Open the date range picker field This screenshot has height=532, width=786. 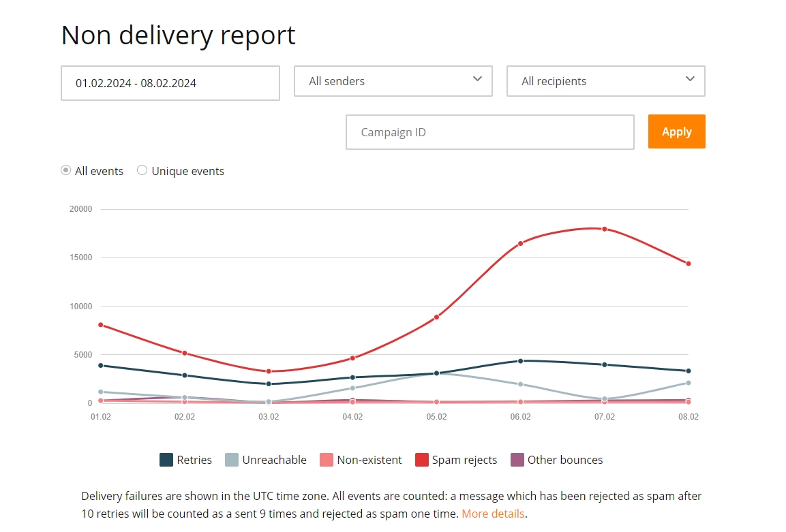170,83
